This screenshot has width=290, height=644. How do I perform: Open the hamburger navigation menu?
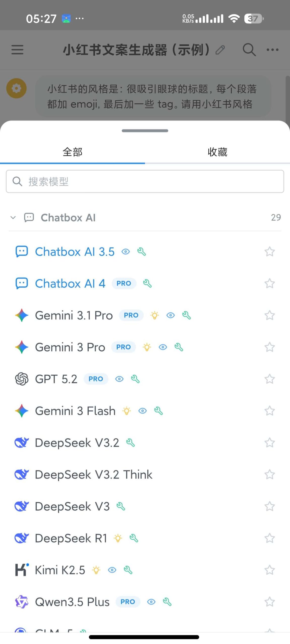pyautogui.click(x=17, y=50)
